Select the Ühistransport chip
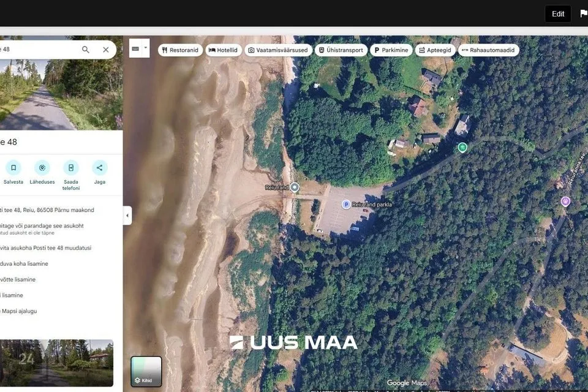The height and width of the screenshot is (392, 588). (x=341, y=50)
